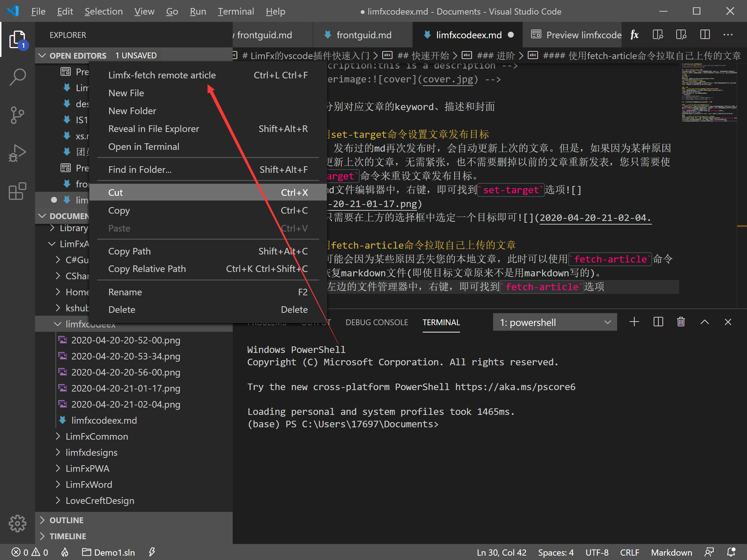Click Ln 30, Col 42 cursor position

tap(502, 552)
